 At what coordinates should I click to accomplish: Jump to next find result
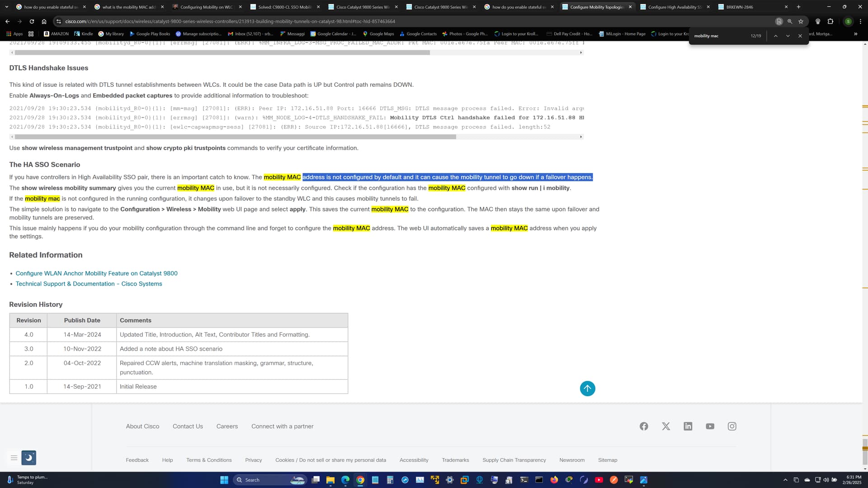click(788, 36)
